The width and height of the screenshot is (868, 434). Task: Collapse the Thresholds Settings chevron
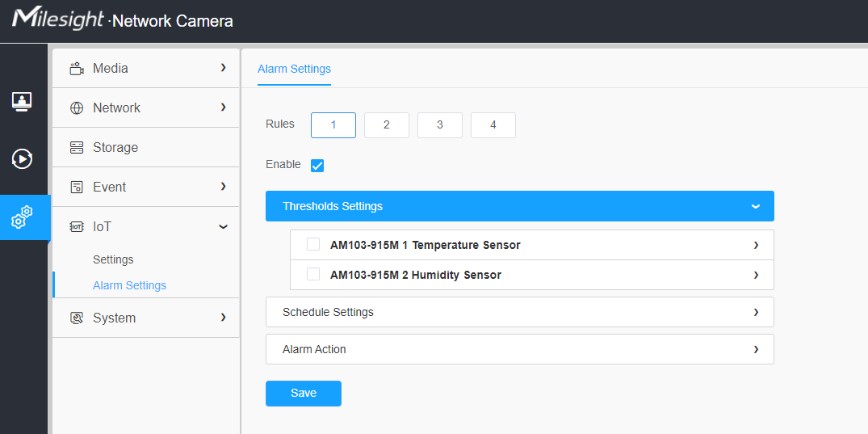coord(756,207)
